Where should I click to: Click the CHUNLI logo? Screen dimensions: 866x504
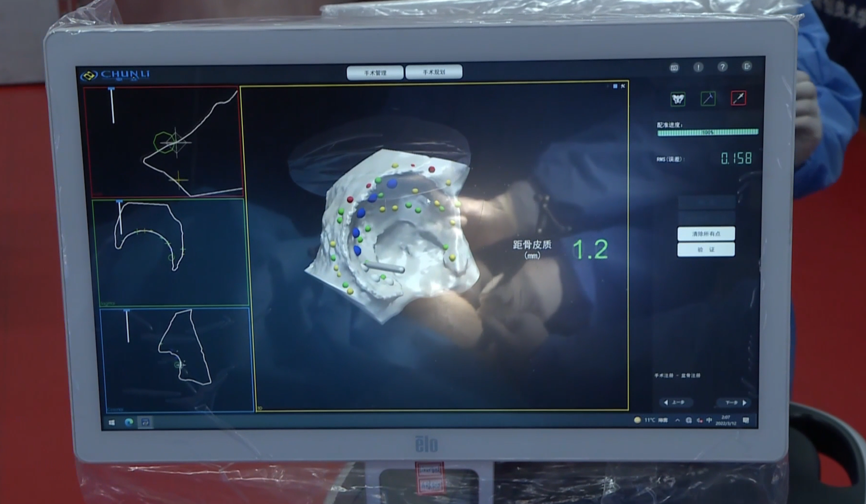[x=116, y=74]
